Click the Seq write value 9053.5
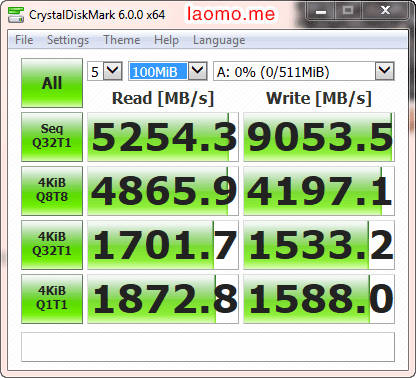The width and height of the screenshot is (416, 378). pyautogui.click(x=319, y=137)
